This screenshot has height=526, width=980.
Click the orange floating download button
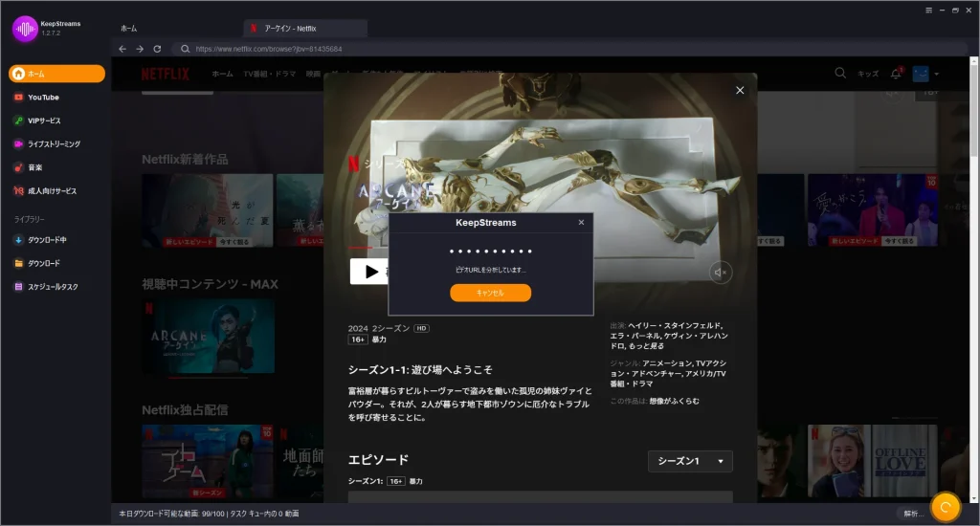point(946,507)
